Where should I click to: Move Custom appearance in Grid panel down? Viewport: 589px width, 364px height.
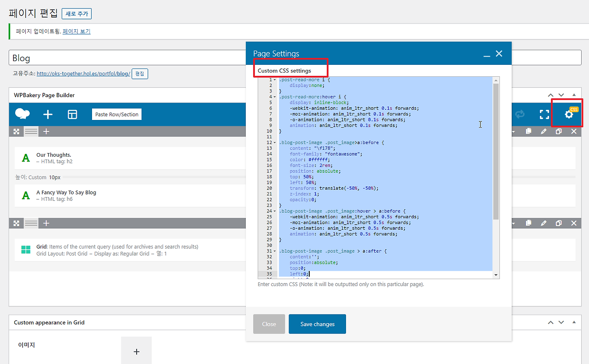point(561,323)
